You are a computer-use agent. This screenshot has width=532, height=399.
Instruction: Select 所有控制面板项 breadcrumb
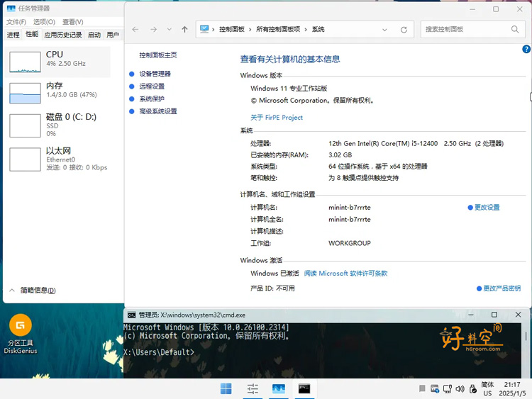point(278,30)
